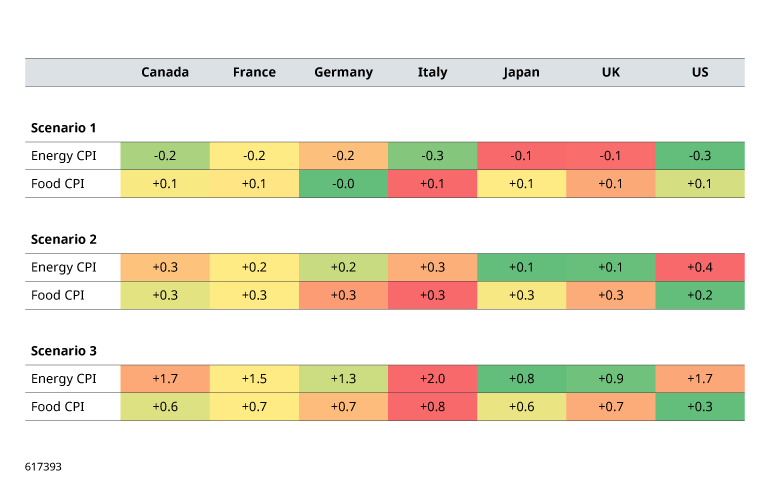
Task: Click the 617393 footnote number
Action: click(43, 467)
